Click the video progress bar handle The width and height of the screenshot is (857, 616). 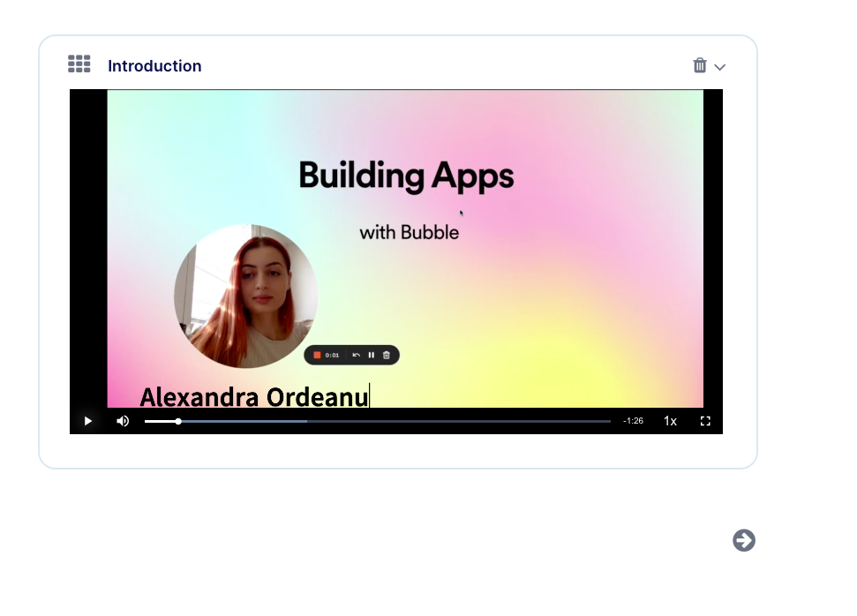[178, 422]
